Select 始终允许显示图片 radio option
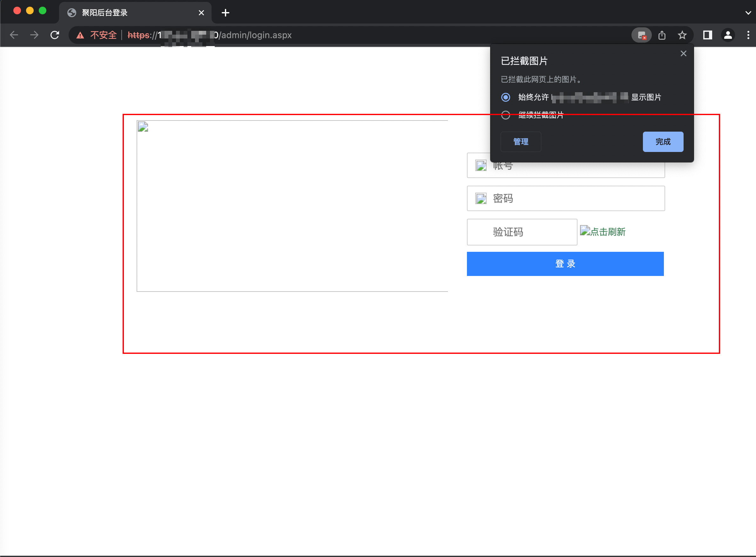 pos(505,97)
